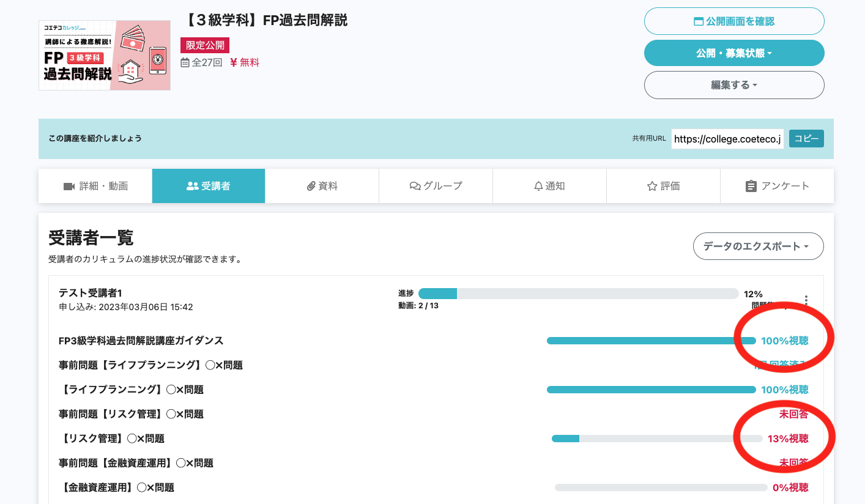The image size is (865, 504).
Task: Expand the データのエクスポート dropdown
Action: (758, 246)
